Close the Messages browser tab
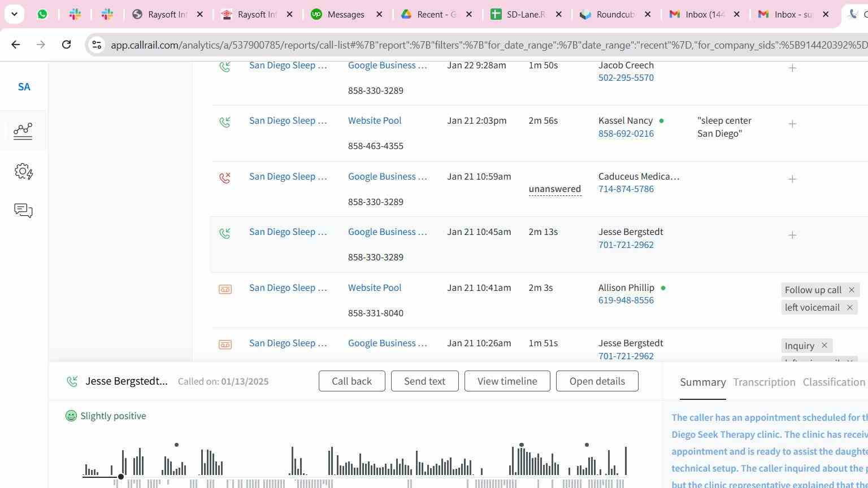The height and width of the screenshot is (488, 868). (x=380, y=14)
